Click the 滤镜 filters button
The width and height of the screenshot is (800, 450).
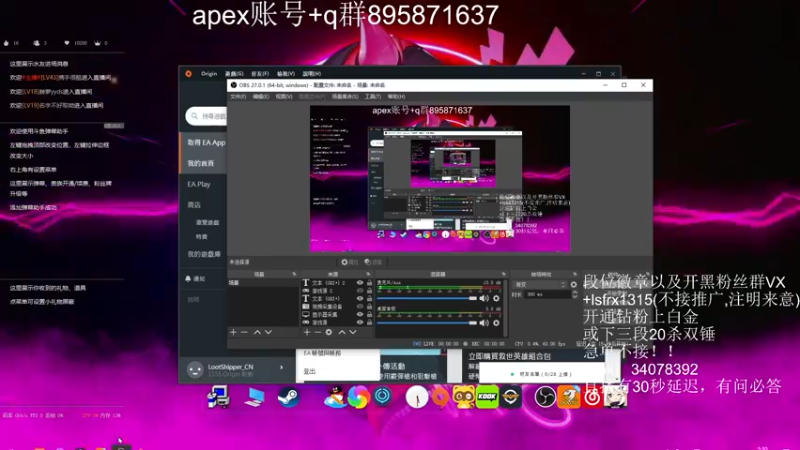[x=373, y=262]
